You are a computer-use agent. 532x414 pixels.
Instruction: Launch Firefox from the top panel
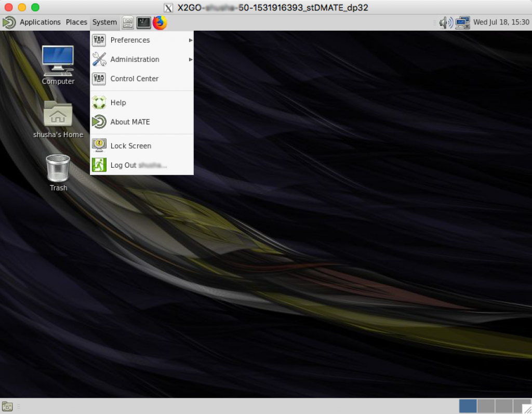click(x=160, y=22)
